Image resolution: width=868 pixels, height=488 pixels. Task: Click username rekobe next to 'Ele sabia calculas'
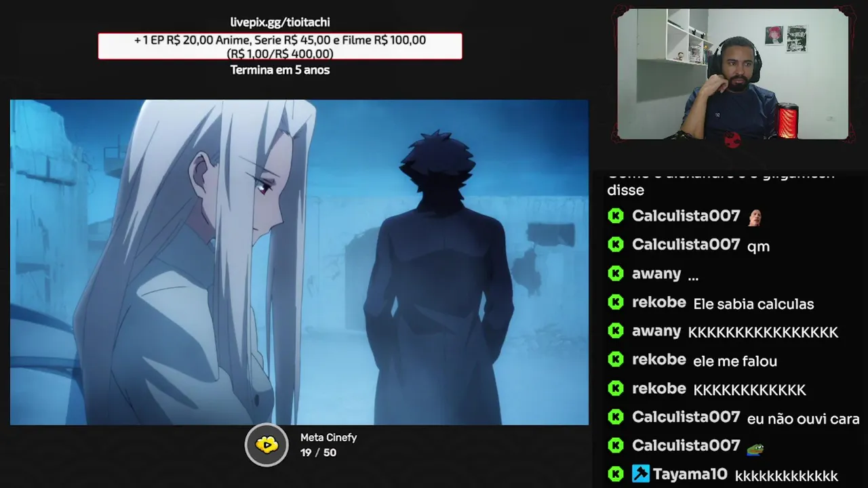click(659, 302)
